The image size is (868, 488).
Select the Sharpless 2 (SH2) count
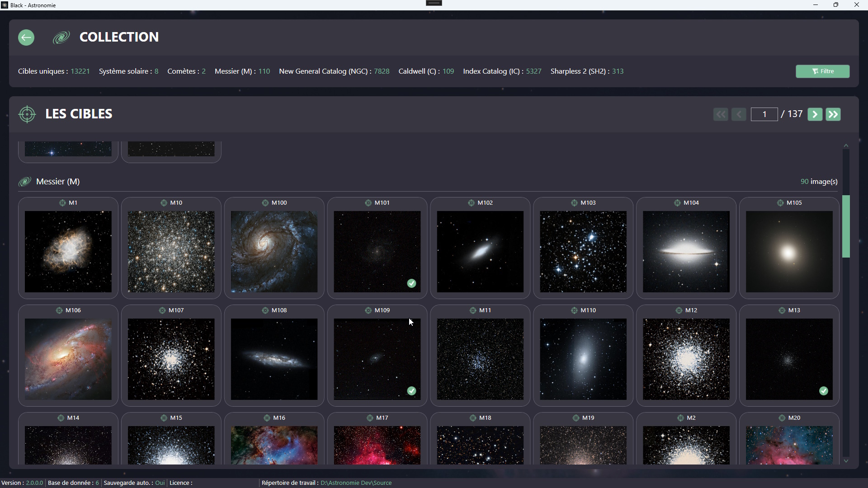point(618,71)
